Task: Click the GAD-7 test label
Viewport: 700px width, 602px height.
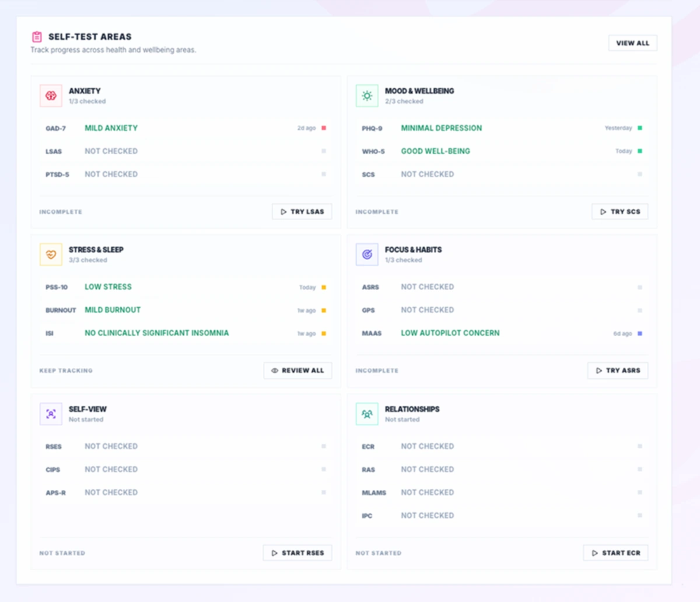Action: coord(55,128)
